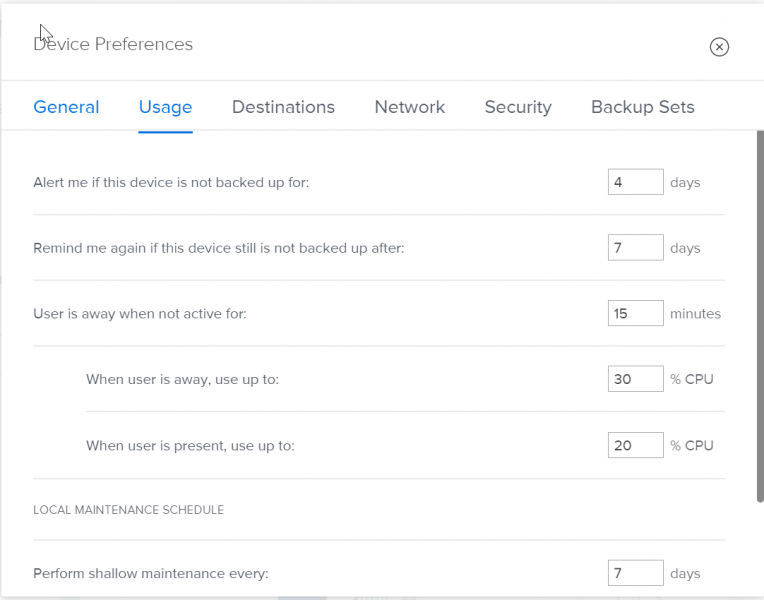This screenshot has height=600, width=764.
Task: Focus the remind again days field
Action: 635,248
